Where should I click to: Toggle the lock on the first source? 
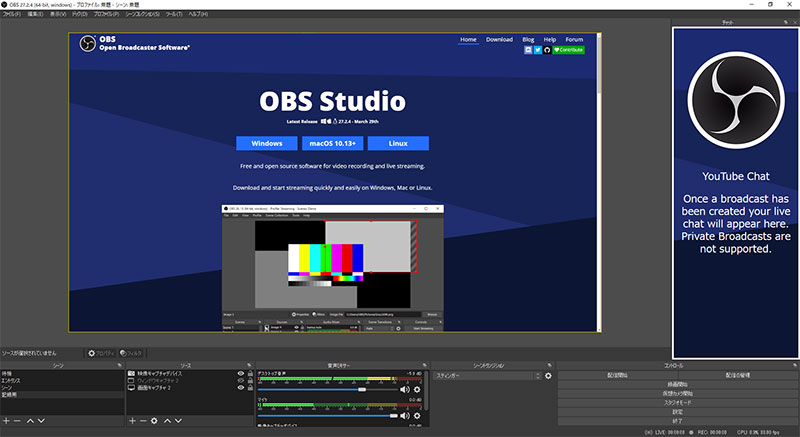click(x=249, y=373)
